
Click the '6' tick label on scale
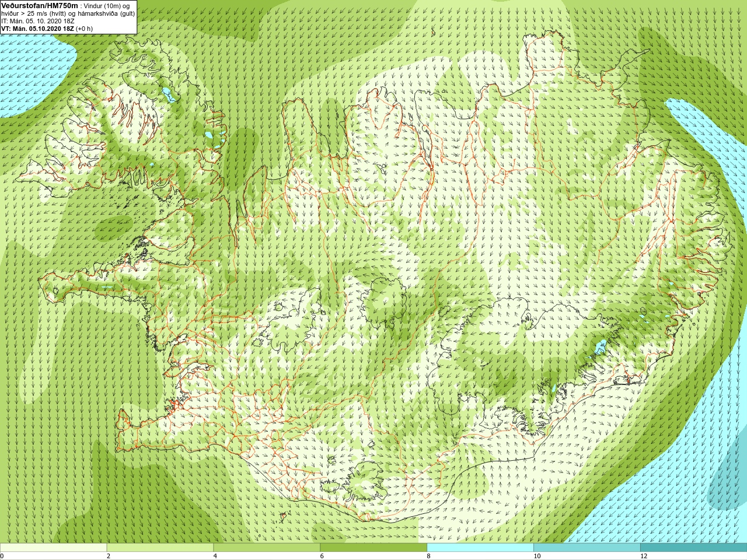click(322, 556)
